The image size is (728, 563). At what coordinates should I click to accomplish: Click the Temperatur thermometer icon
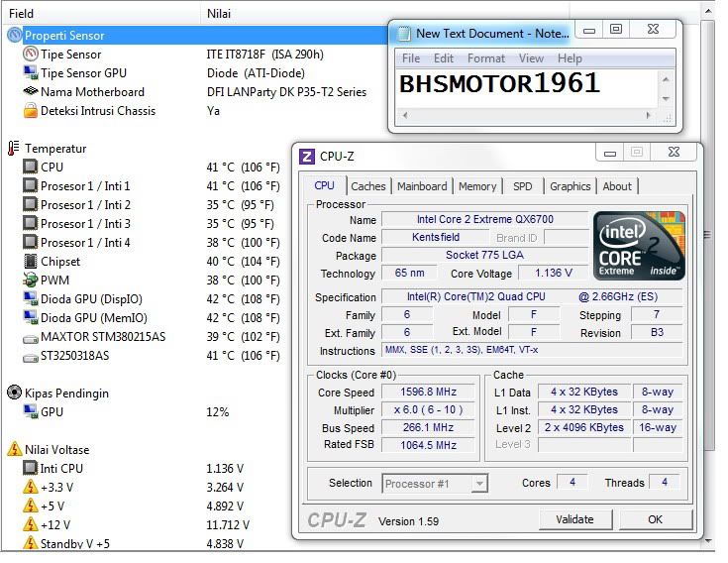pos(14,148)
